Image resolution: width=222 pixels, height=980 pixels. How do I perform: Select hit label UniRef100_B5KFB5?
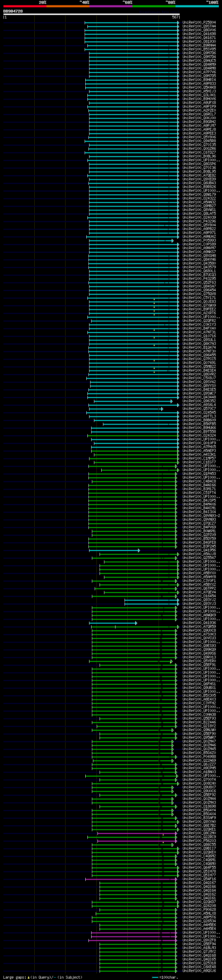pyautogui.click(x=199, y=424)
